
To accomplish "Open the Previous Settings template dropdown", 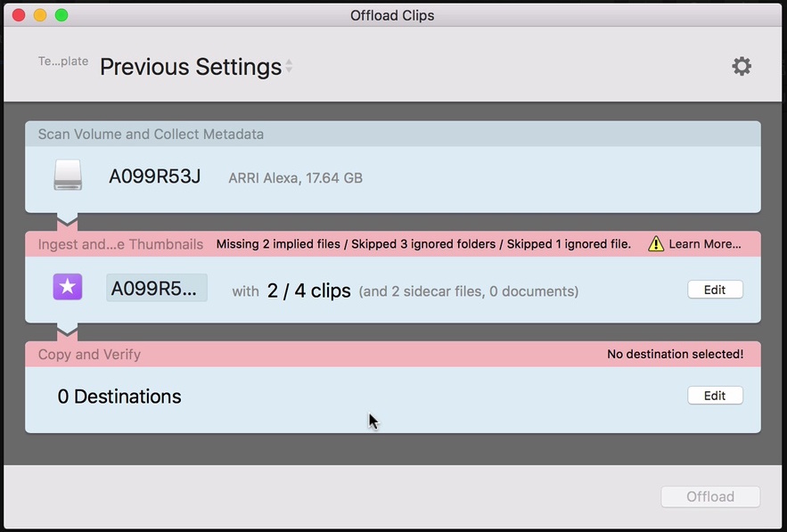I will [196, 67].
